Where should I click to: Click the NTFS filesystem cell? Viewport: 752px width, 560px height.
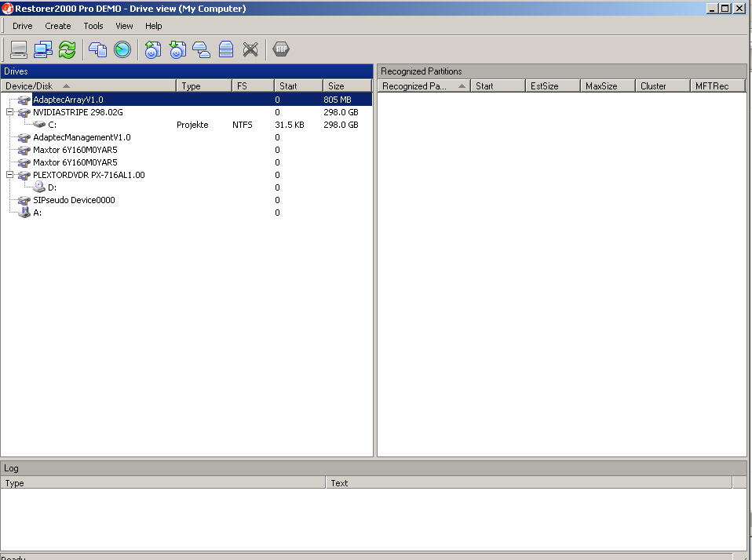243,125
